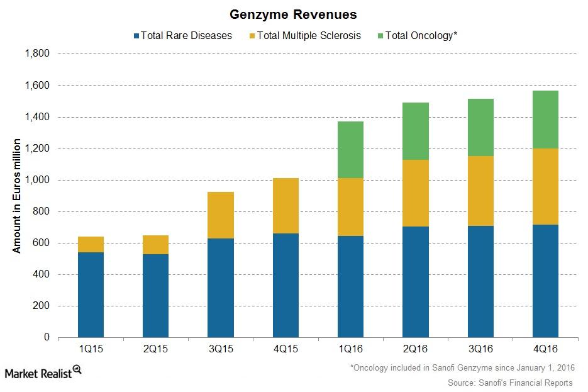This screenshot has width=588, height=392.
Task: Click the Genzyme Revenues chart title
Action: [294, 14]
